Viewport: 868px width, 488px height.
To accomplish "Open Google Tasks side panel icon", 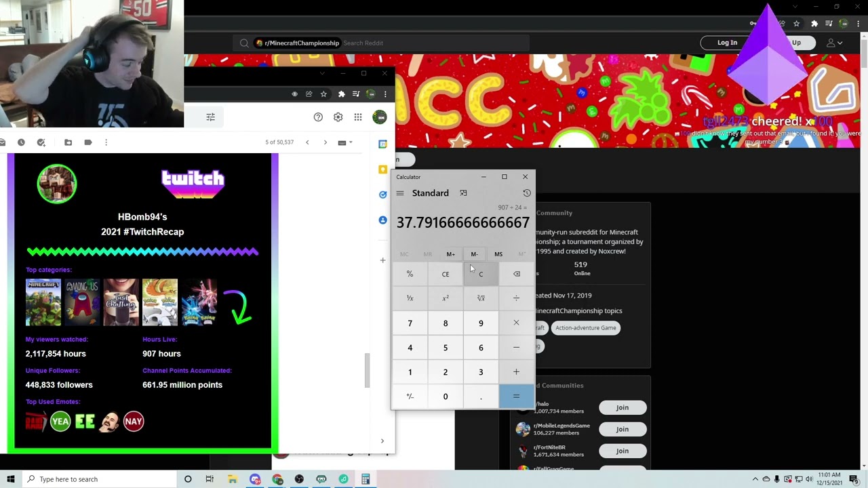I will point(382,195).
